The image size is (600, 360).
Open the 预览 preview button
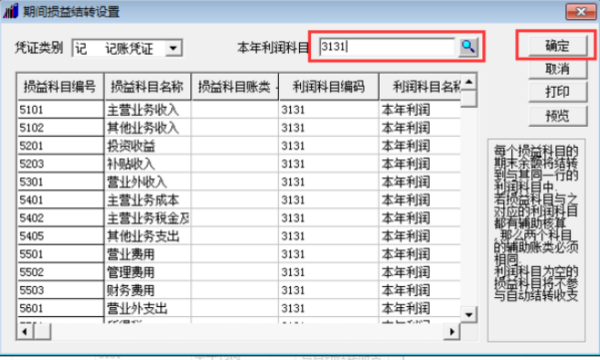point(558,116)
